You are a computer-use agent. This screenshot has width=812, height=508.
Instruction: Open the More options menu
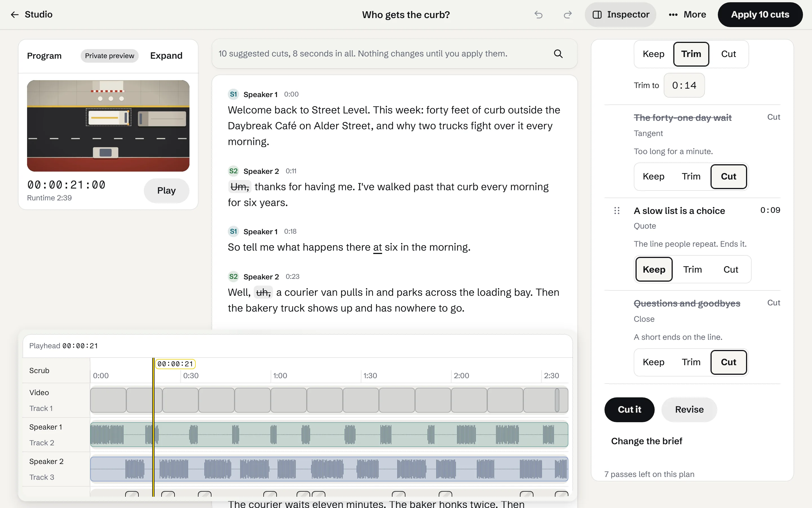tap(687, 14)
